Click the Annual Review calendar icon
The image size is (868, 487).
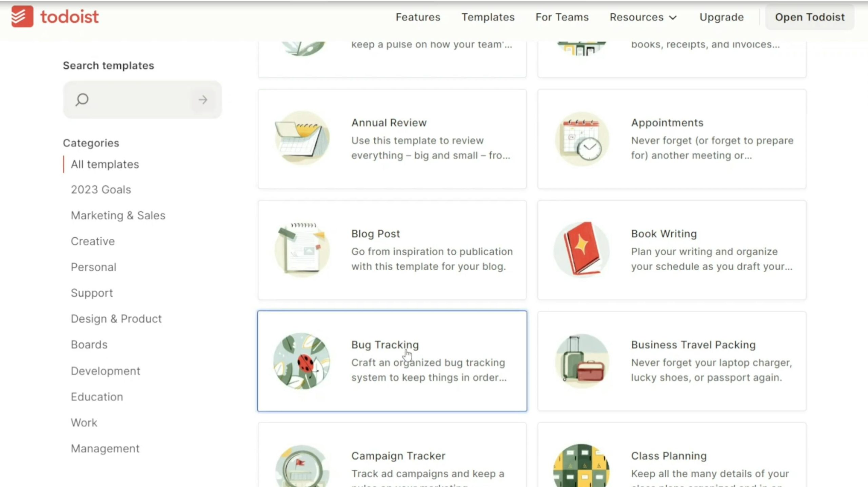302,138
